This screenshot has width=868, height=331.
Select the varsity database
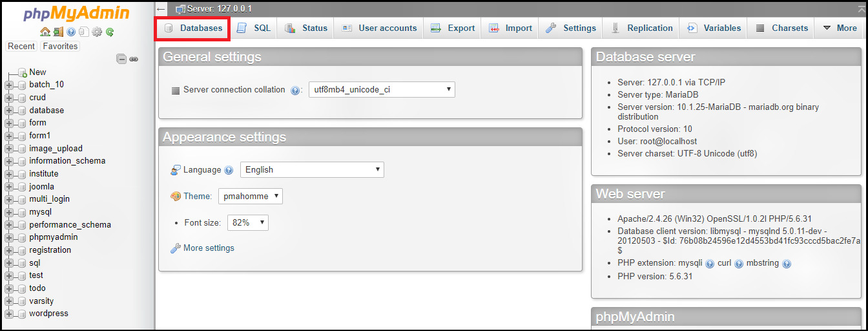41,301
